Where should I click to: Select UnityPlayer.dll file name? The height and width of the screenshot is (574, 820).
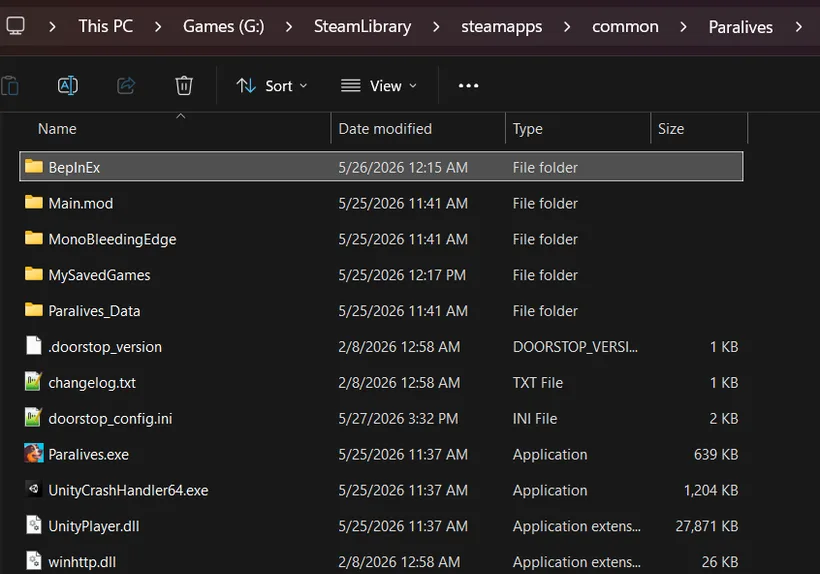tap(94, 526)
